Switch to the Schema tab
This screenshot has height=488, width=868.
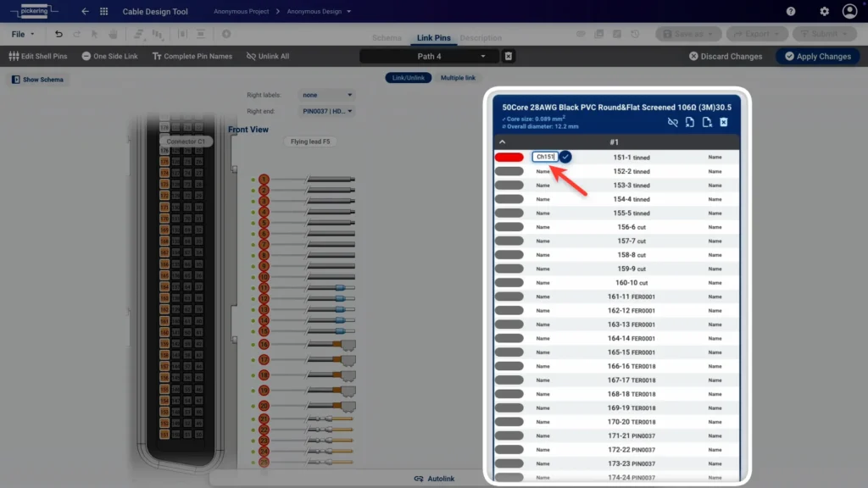coord(387,37)
